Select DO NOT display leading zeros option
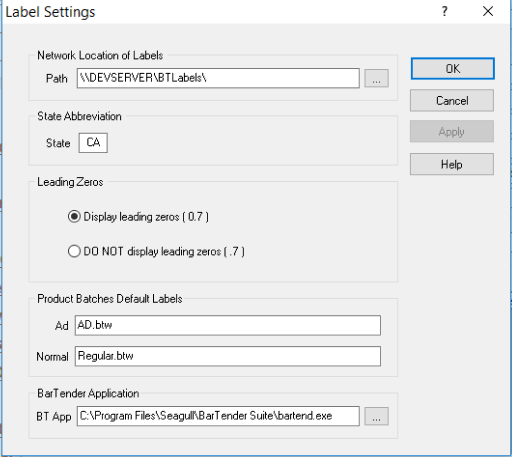Viewport: 512px width, 457px height. tap(74, 251)
